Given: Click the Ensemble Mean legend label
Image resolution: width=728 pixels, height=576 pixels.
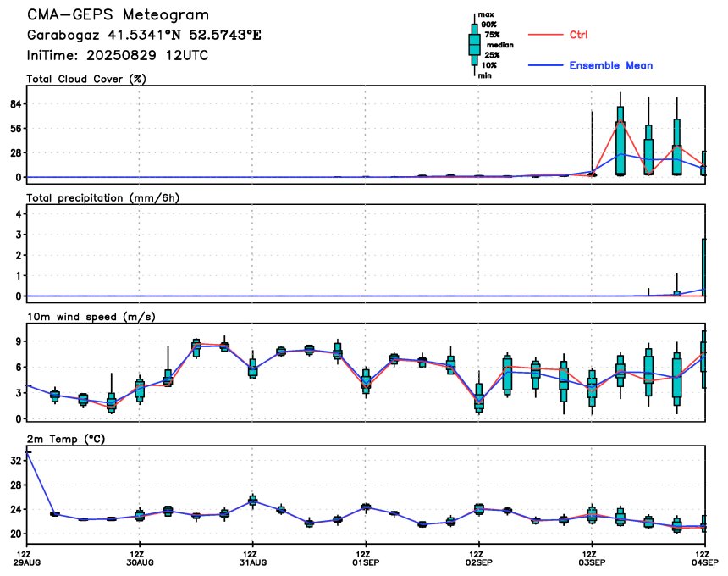Looking at the screenshot, I should pyautogui.click(x=611, y=65).
